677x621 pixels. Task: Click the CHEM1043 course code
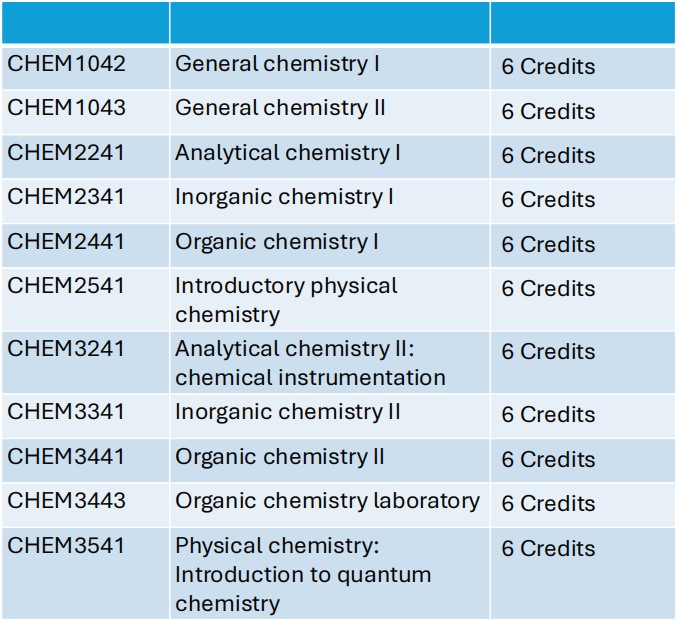click(67, 108)
